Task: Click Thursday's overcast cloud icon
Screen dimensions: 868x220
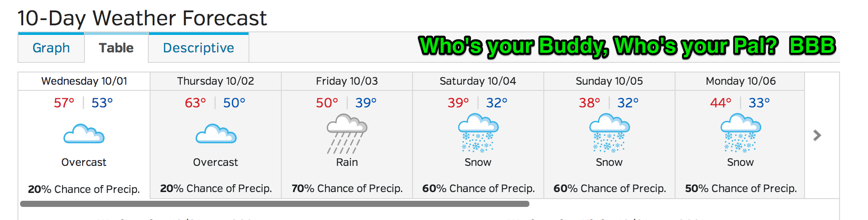Action: point(216,134)
